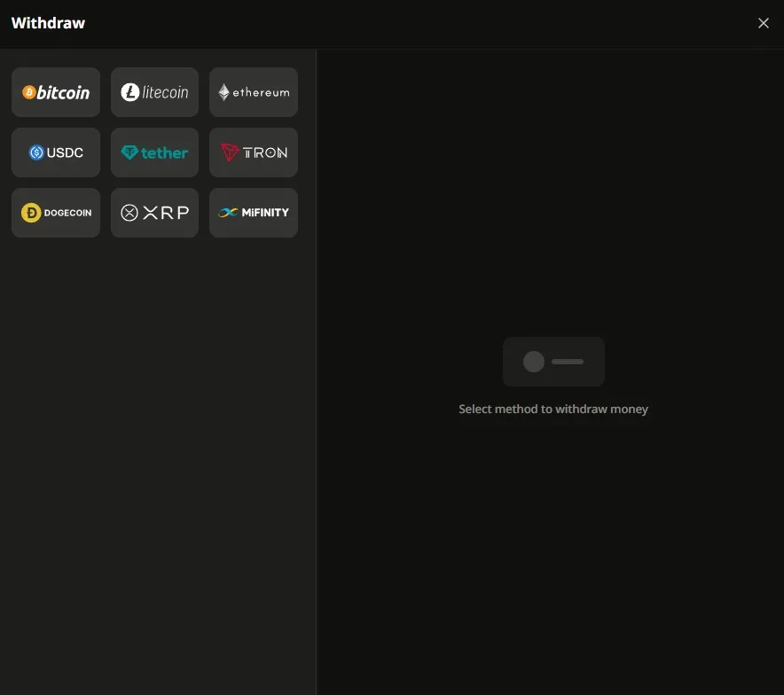
Task: Click the Ethereum diamond logo icon
Action: coord(224,92)
